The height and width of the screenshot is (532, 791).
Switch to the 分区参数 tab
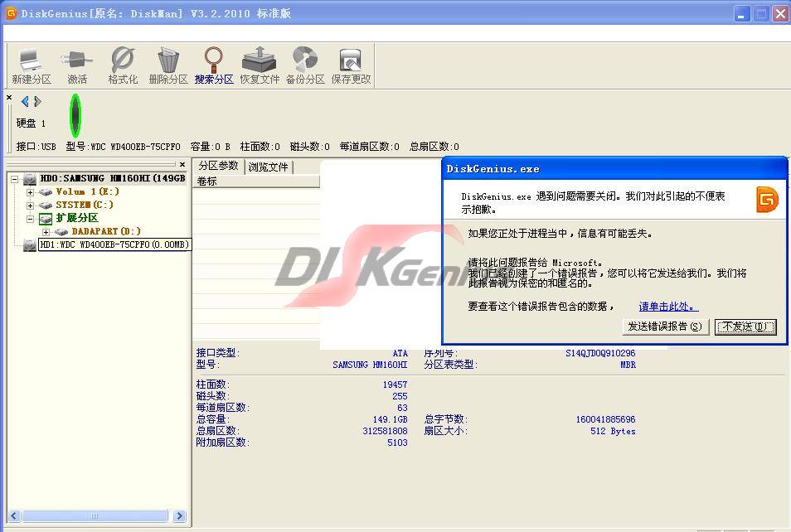(218, 166)
